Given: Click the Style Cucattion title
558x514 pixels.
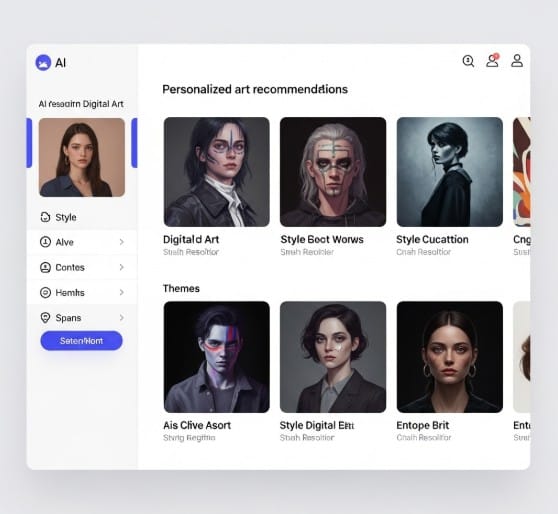Looking at the screenshot, I should [x=432, y=240].
